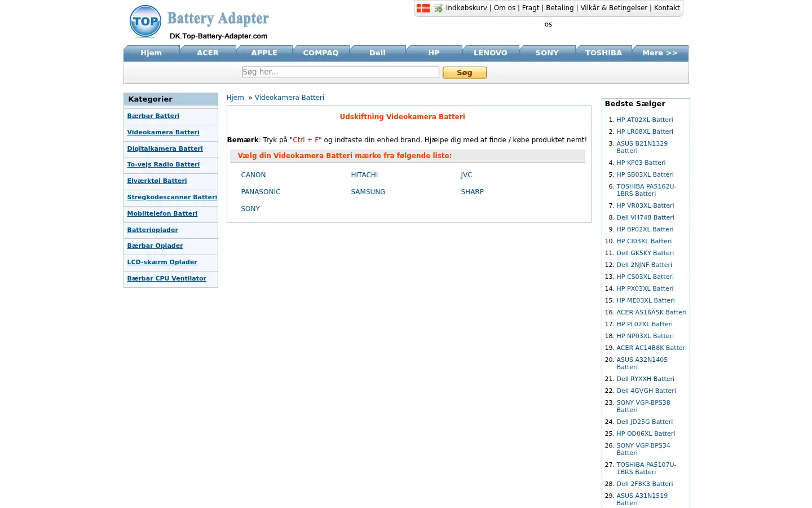Go to Fragt information

click(x=531, y=8)
